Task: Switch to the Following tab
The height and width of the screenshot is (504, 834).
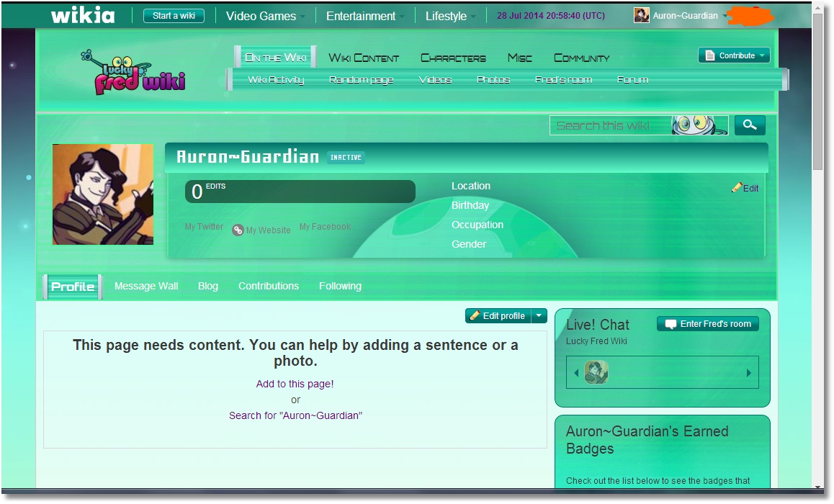Action: coord(341,286)
